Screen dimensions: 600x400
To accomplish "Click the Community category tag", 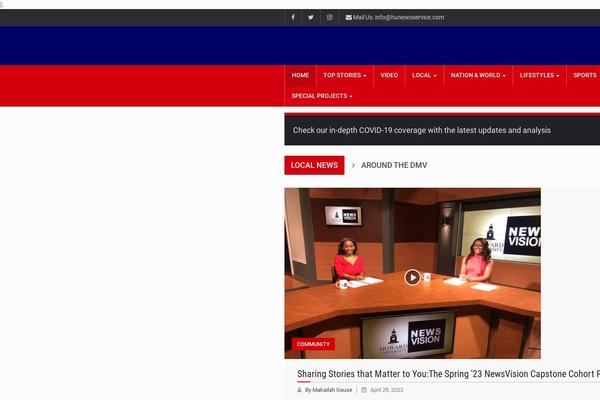I will (x=313, y=344).
